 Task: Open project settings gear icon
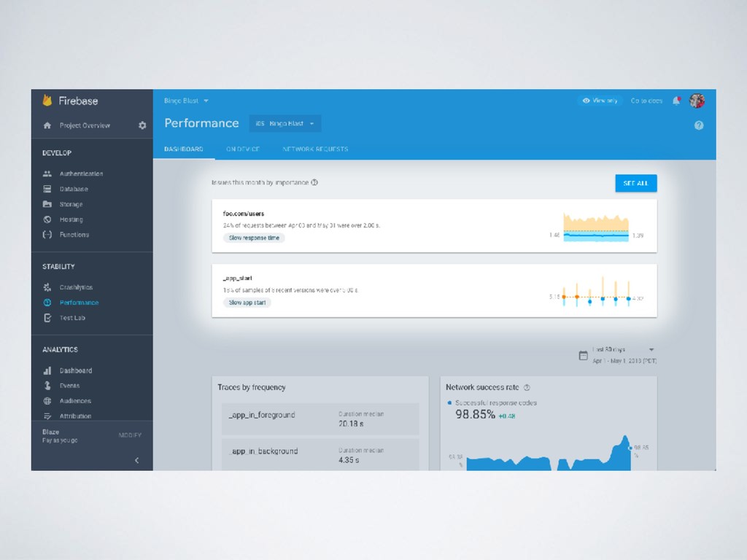tap(142, 125)
